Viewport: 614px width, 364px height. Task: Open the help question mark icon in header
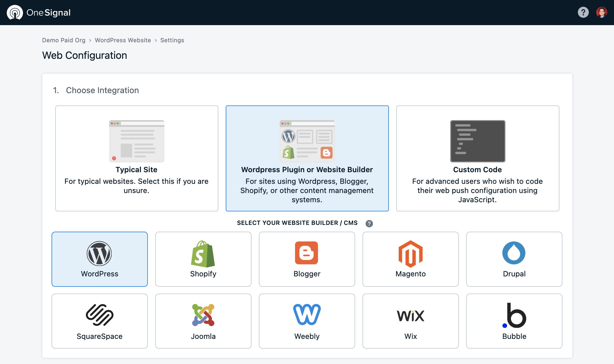[x=583, y=13]
